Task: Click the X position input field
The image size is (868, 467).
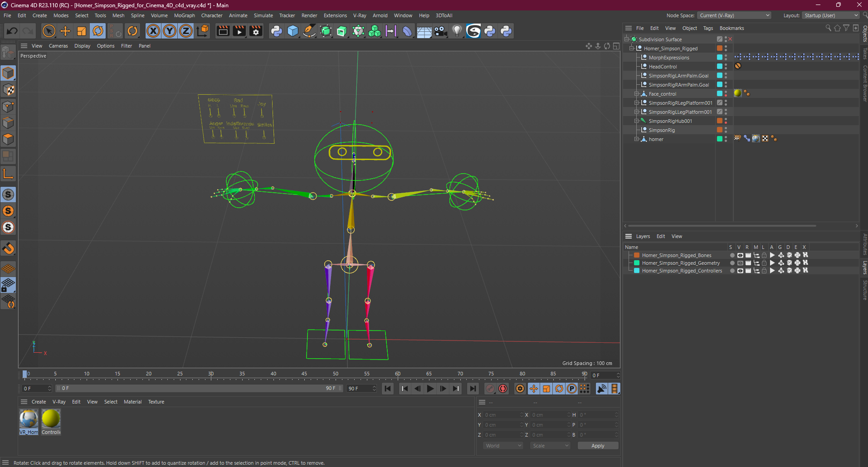Action: (x=503, y=415)
